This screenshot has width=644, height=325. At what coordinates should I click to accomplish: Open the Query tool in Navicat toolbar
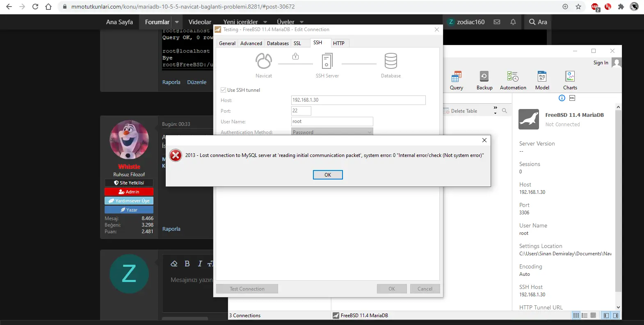tap(456, 80)
